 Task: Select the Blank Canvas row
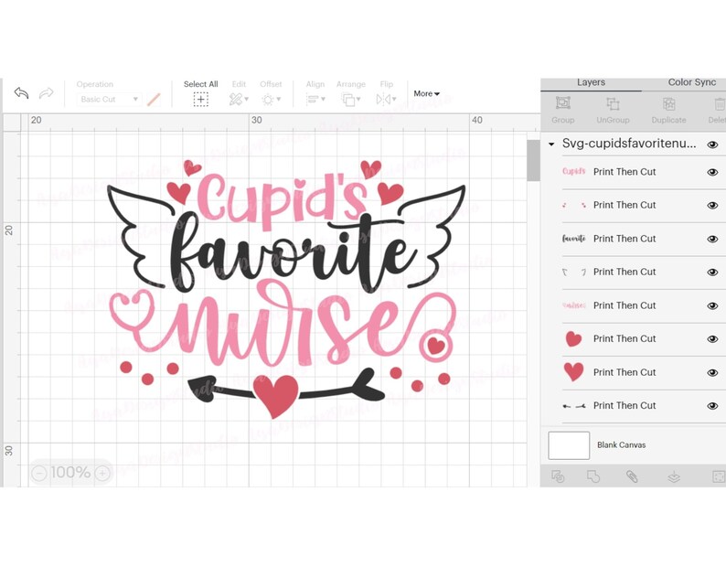634,445
